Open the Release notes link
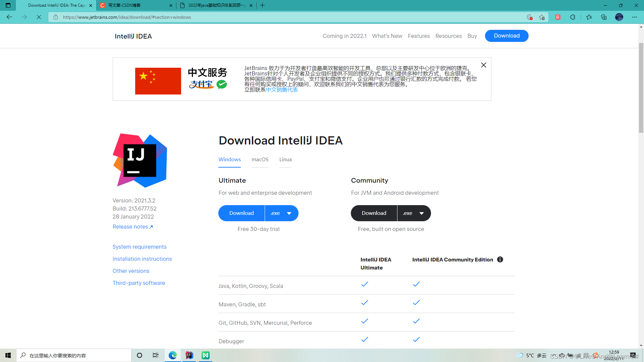The height and width of the screenshot is (362, 644). coord(131,227)
